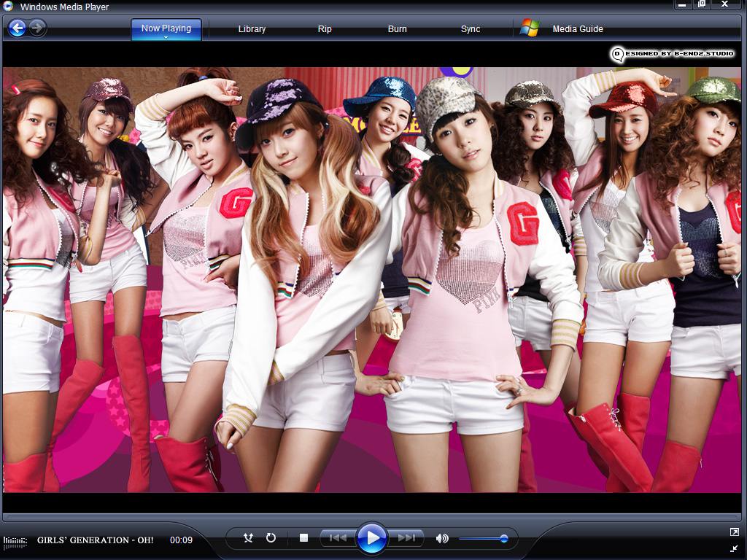Expand the Now Playing tab dropdown arrow
The image size is (747, 560).
pyautogui.click(x=166, y=38)
